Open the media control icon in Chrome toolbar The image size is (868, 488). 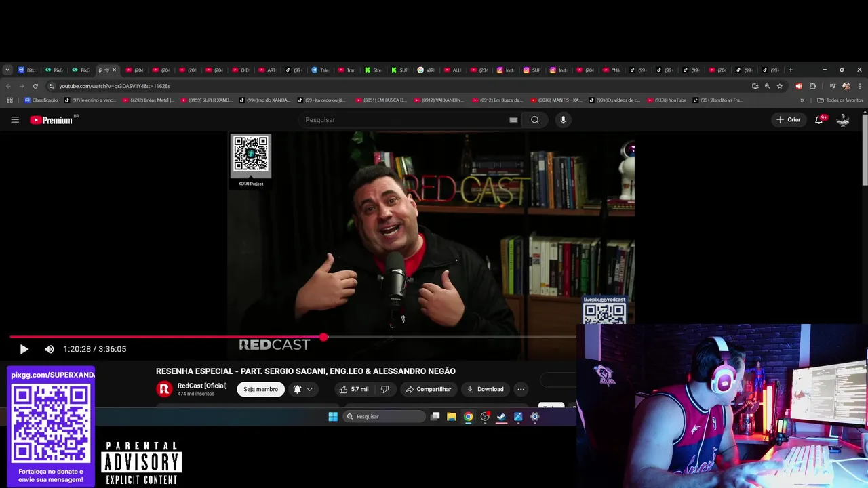coord(833,86)
